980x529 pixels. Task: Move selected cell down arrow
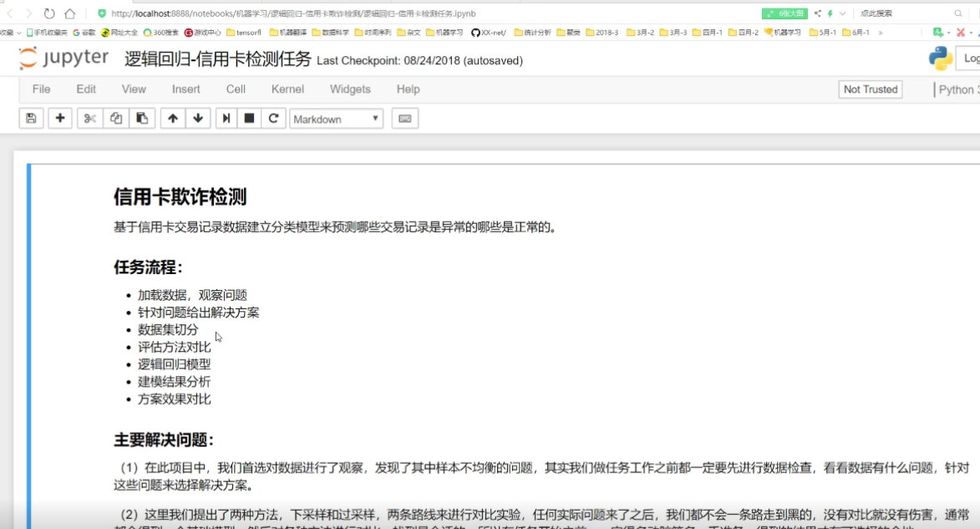198,119
